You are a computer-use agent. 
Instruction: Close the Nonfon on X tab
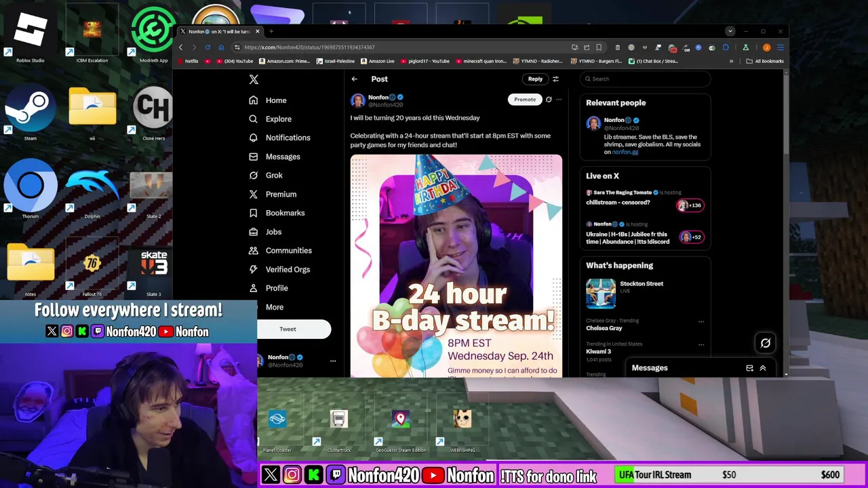tap(258, 31)
